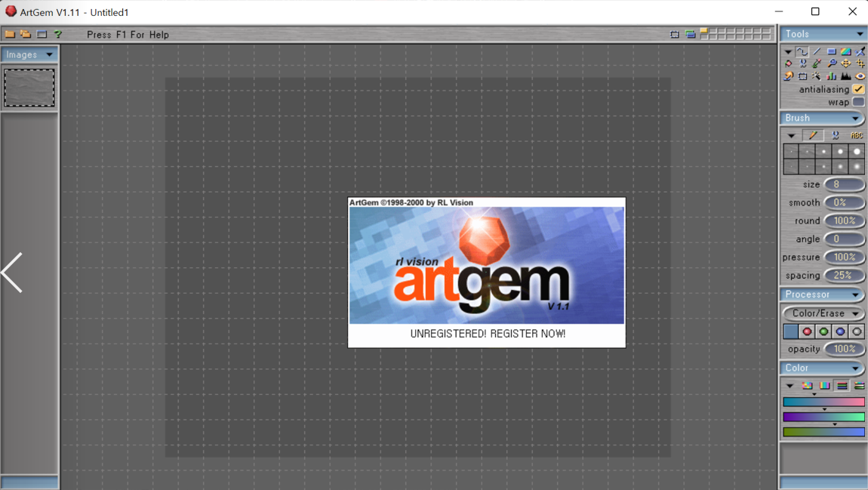Open the tools options arrow menu

pos(788,52)
